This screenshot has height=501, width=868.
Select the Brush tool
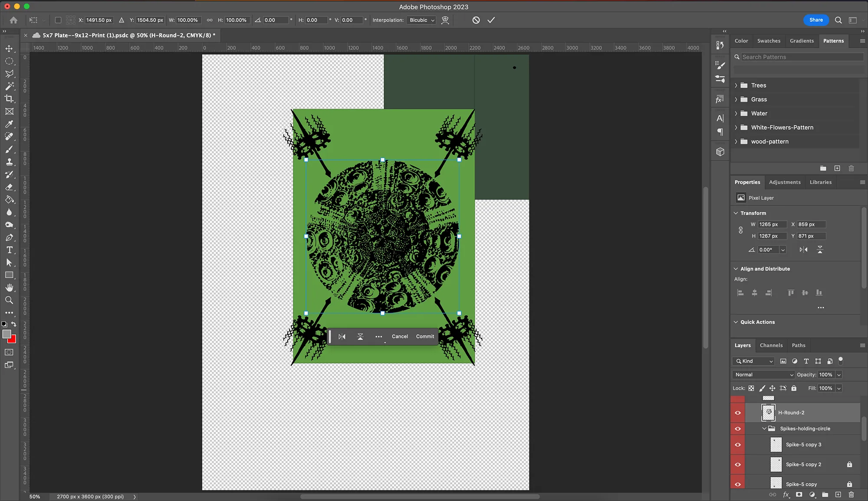(x=9, y=149)
